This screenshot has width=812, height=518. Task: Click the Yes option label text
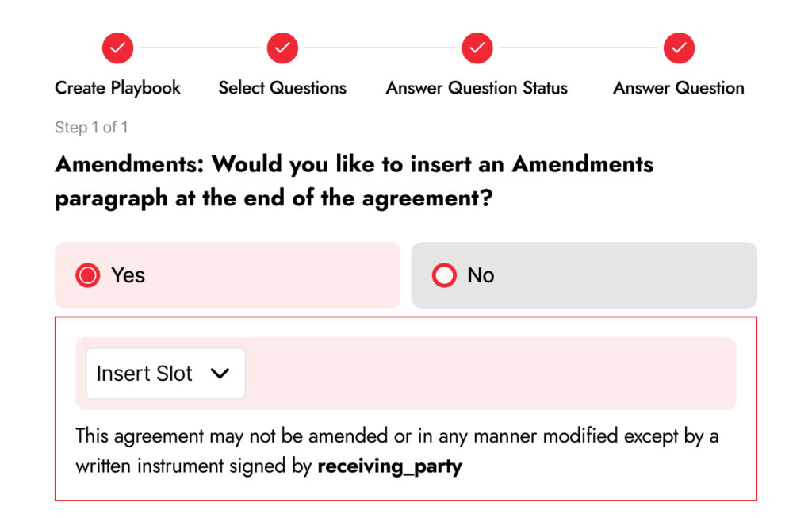coord(128,275)
